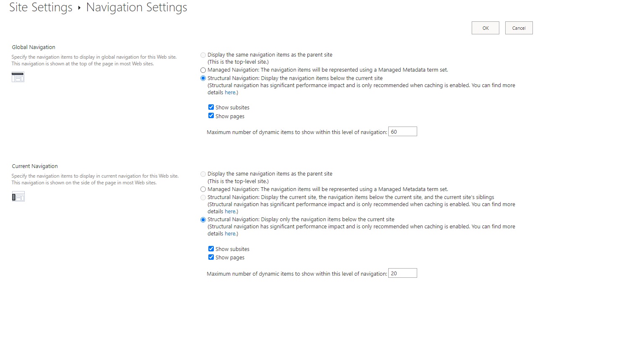Select Managed Navigation for Global Navigation
Viewport: 644px width, 362px height.
pyautogui.click(x=203, y=70)
